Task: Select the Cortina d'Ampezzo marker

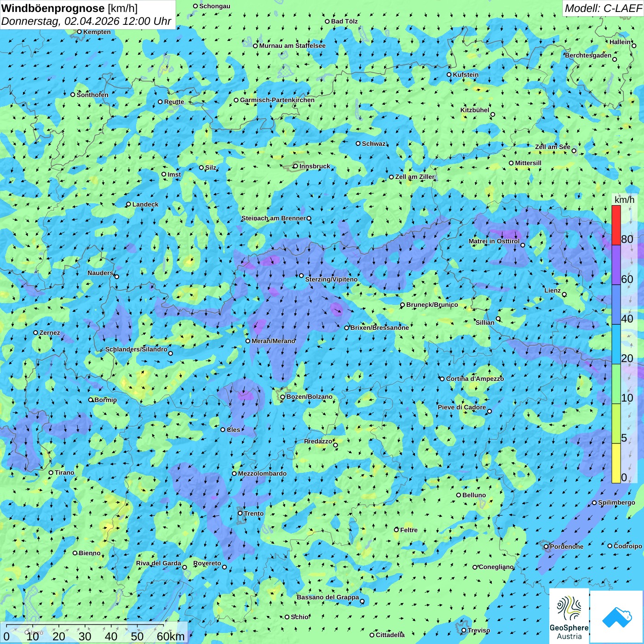Action: pyautogui.click(x=443, y=379)
